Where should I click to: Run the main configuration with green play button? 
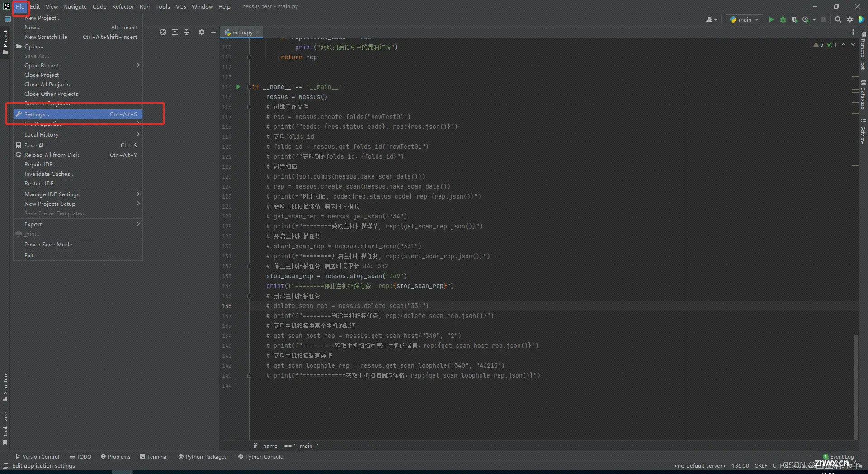point(771,19)
